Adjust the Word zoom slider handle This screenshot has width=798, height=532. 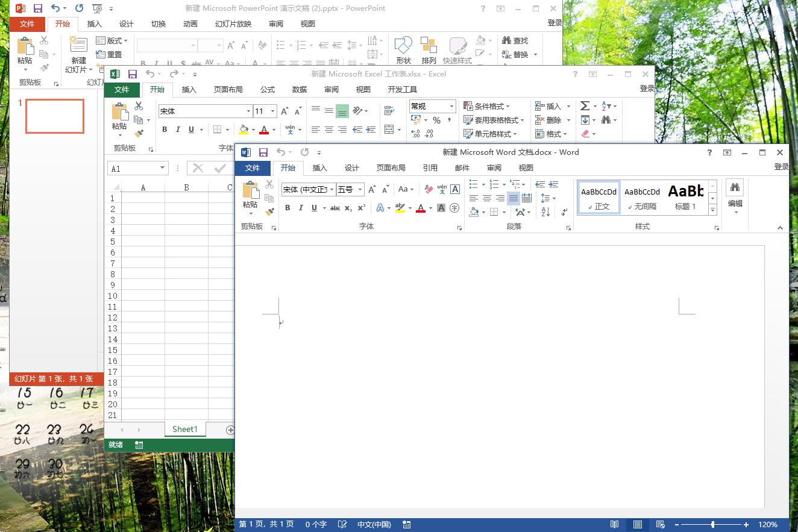(x=712, y=525)
